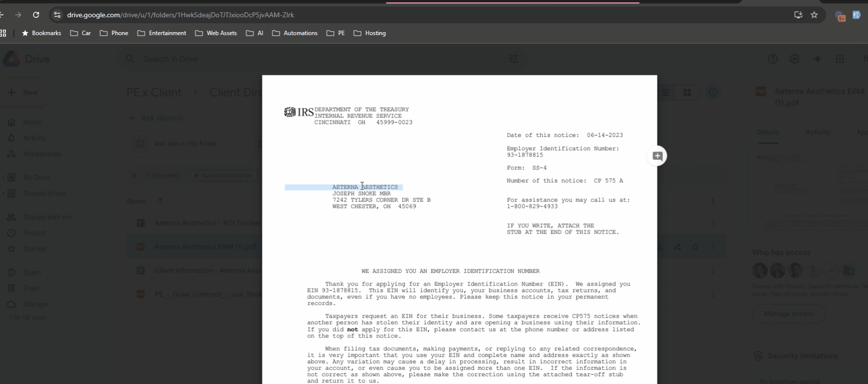Open Starred items in the sidebar
The height and width of the screenshot is (384, 868).
tap(35, 249)
